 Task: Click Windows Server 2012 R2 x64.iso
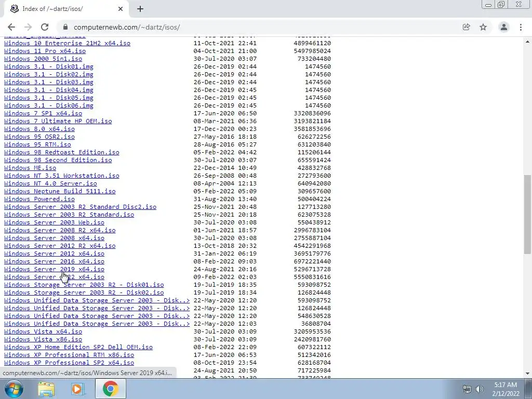[x=60, y=246]
